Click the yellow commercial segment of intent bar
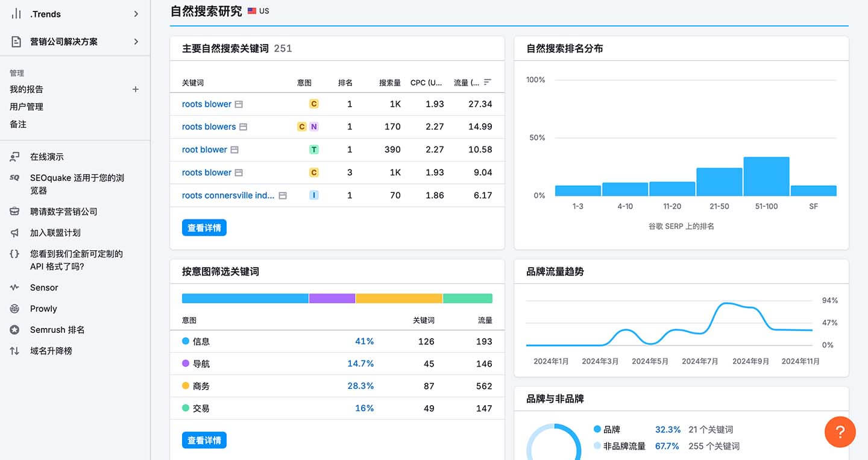 (x=399, y=298)
